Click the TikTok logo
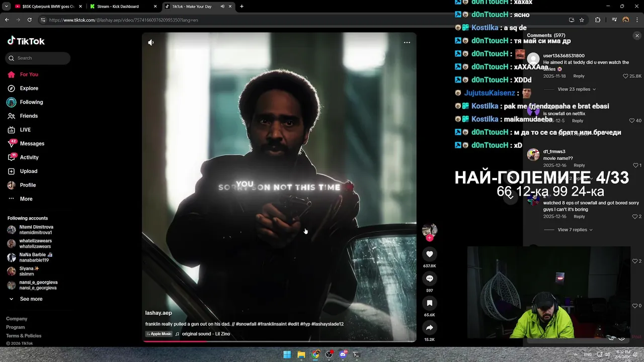Viewport: 644px width, 362px height. (x=26, y=41)
